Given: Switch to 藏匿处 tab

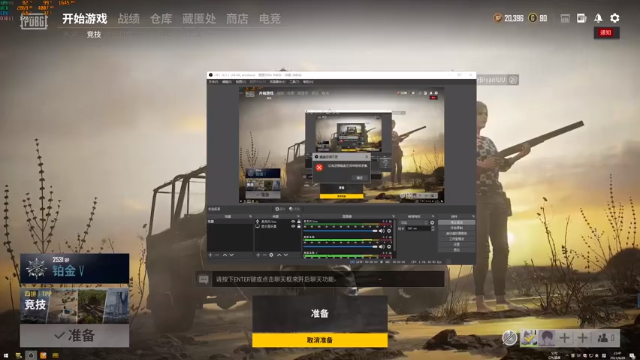Looking at the screenshot, I should pyautogui.click(x=199, y=18).
